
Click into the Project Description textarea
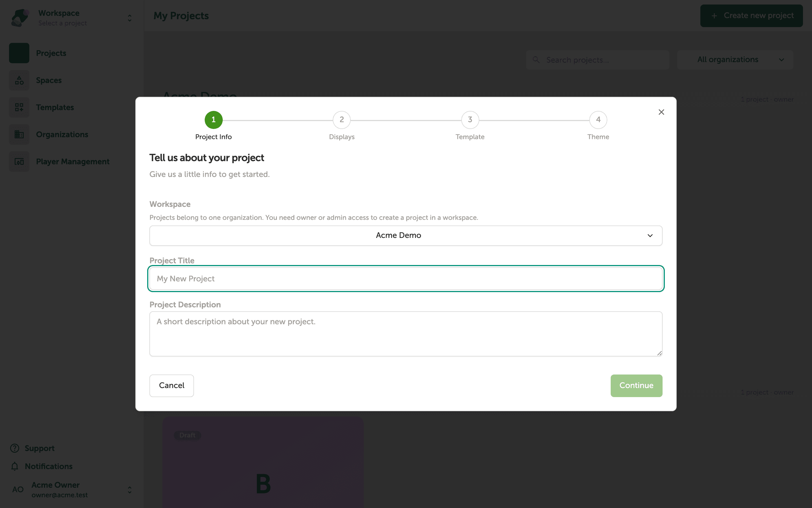406,334
